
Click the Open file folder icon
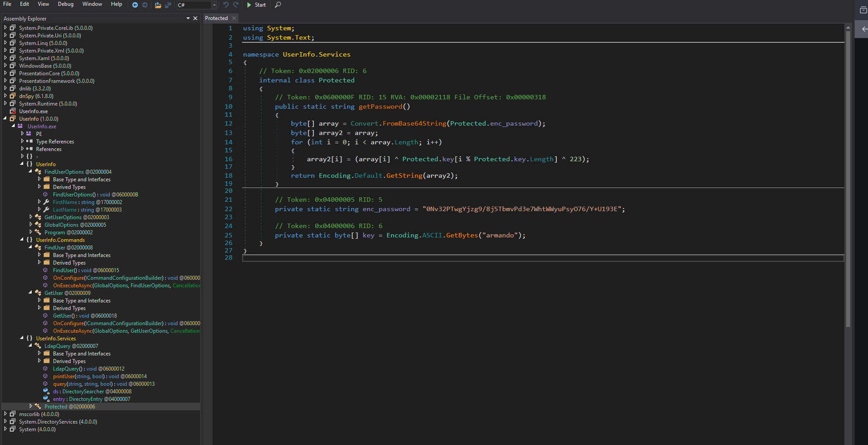click(158, 5)
